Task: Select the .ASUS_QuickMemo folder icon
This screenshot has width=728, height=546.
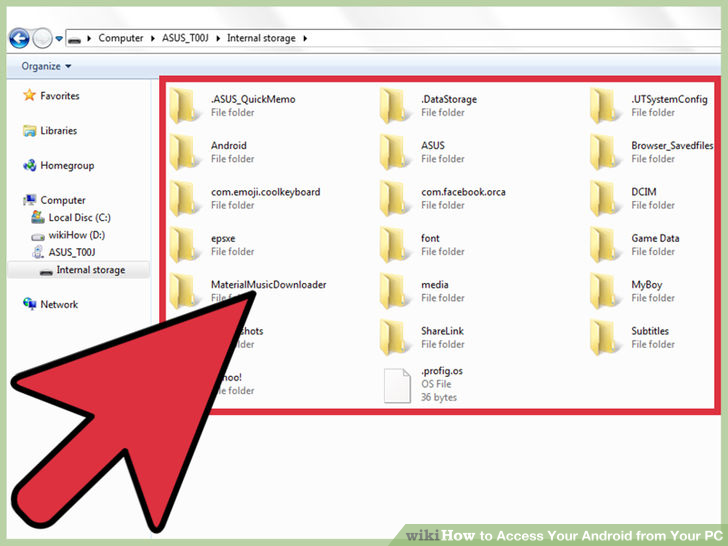Action: tap(184, 106)
